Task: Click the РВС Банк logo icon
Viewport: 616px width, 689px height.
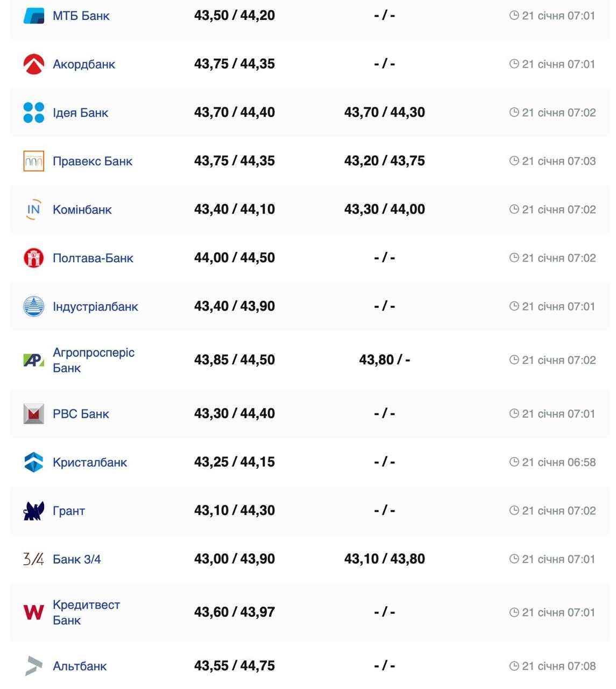Action: (34, 414)
